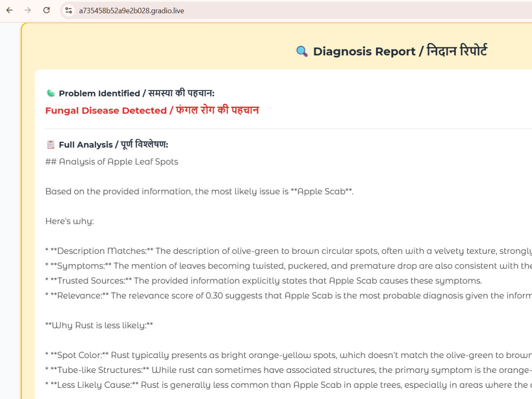The image size is (532, 399).
Task: Click the clipboard icon next to Full Analysis
Action: [51, 145]
